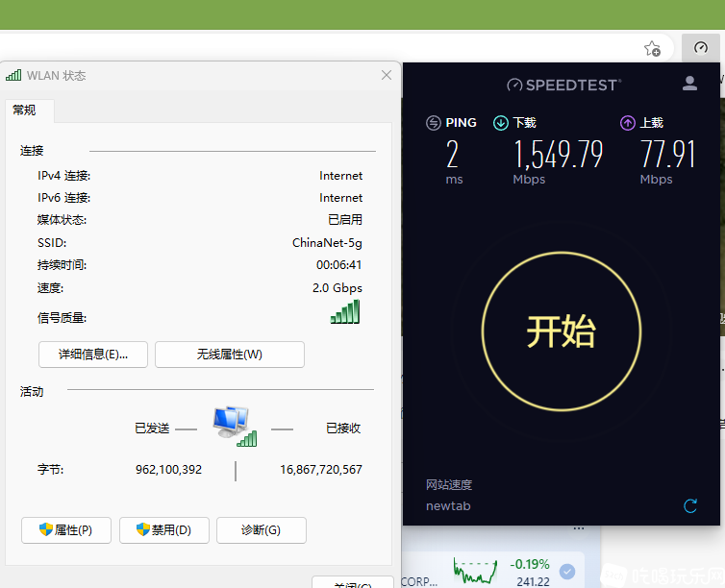The height and width of the screenshot is (588, 725).
Task: Click the upload arrow icon beside 上载
Action: tap(628, 123)
